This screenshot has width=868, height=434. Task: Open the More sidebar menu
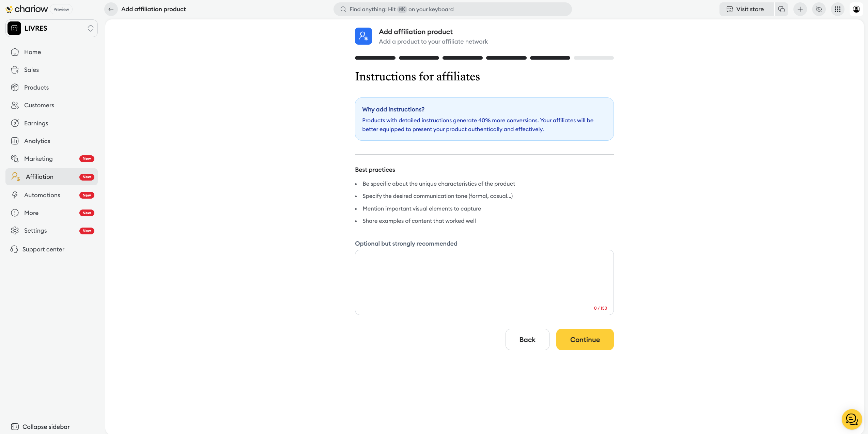(x=31, y=213)
